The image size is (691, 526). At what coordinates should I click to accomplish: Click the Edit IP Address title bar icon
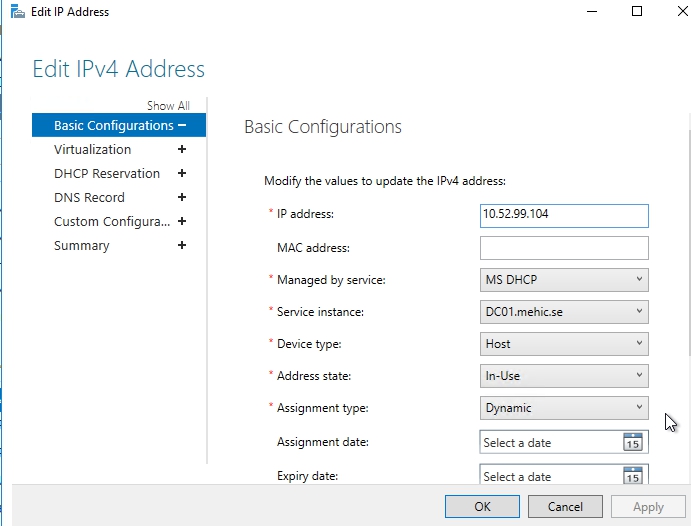[16, 12]
